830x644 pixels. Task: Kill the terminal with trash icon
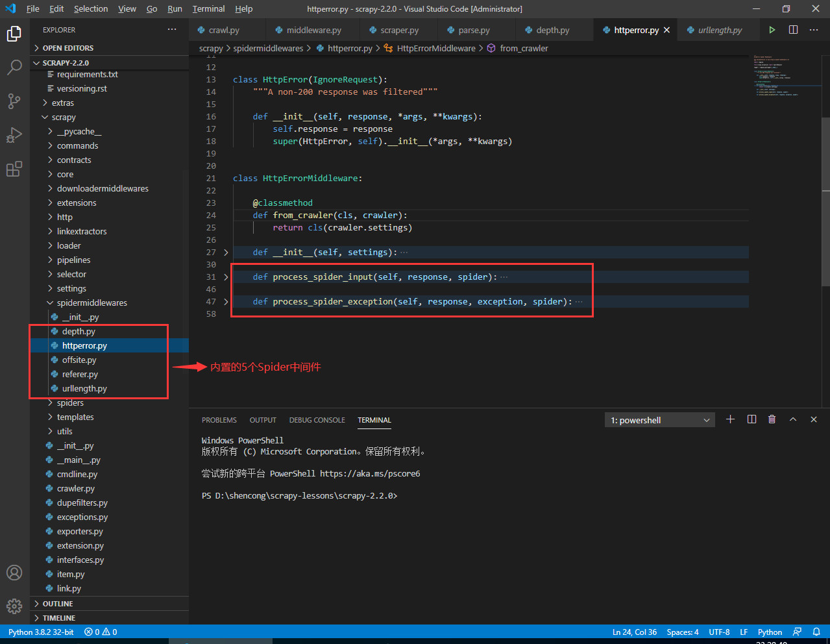pos(772,419)
